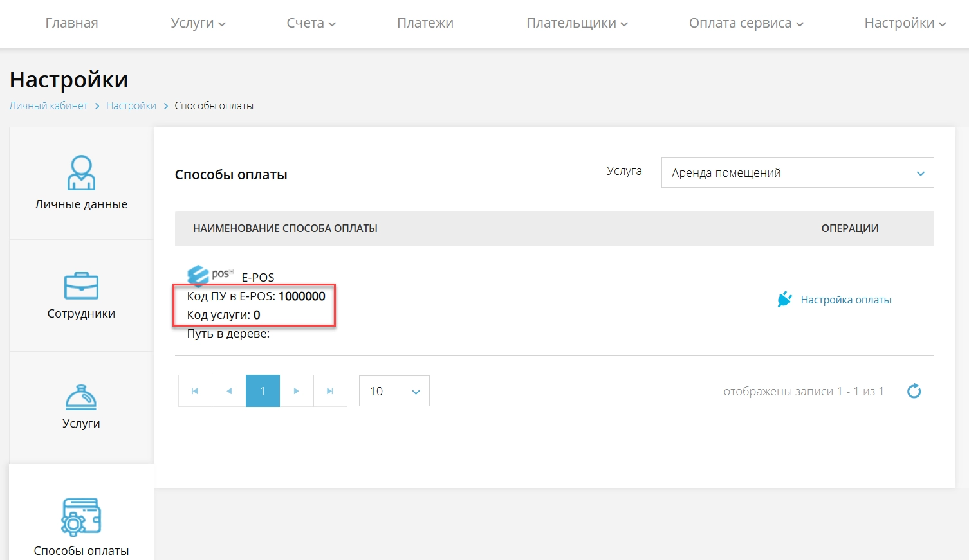Click the Операции column header
Screen dimensions: 969x560
click(850, 228)
